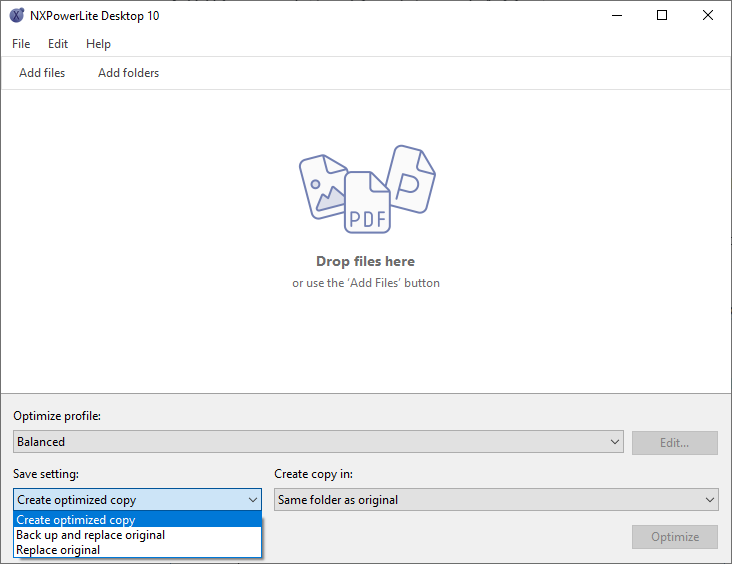Expand the Same folder as original dropdown
Viewport: 732px width, 564px height.
click(x=496, y=500)
